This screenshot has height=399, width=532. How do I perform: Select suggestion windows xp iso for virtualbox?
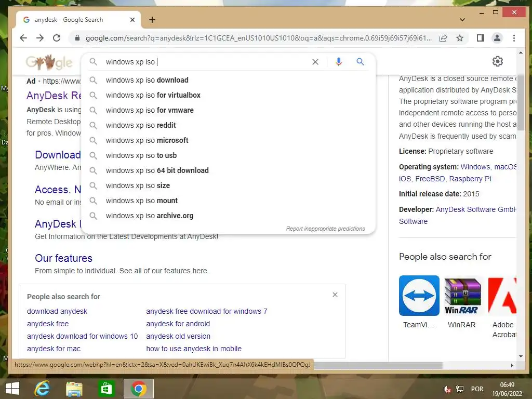[x=229, y=95]
